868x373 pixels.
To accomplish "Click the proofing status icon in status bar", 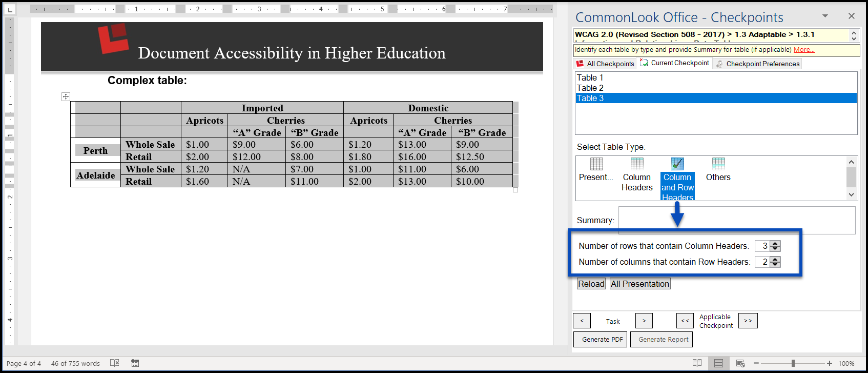I will point(115,363).
